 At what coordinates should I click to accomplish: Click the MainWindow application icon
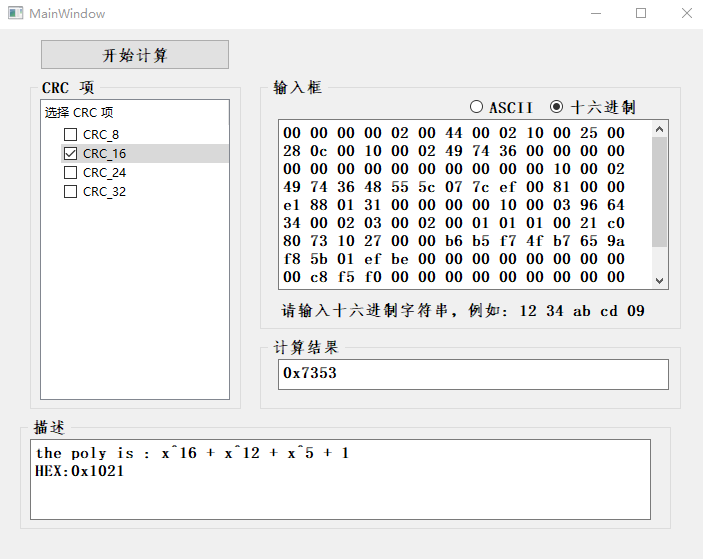click(16, 13)
